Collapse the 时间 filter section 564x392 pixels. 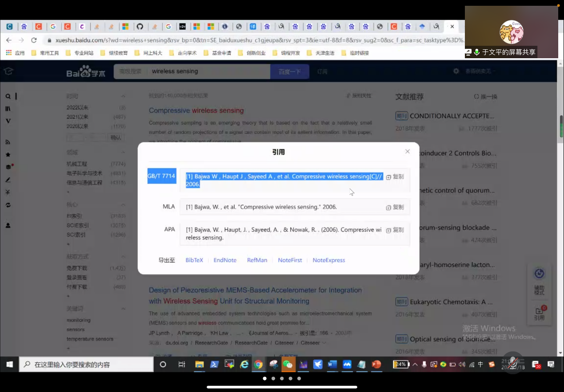123,96
